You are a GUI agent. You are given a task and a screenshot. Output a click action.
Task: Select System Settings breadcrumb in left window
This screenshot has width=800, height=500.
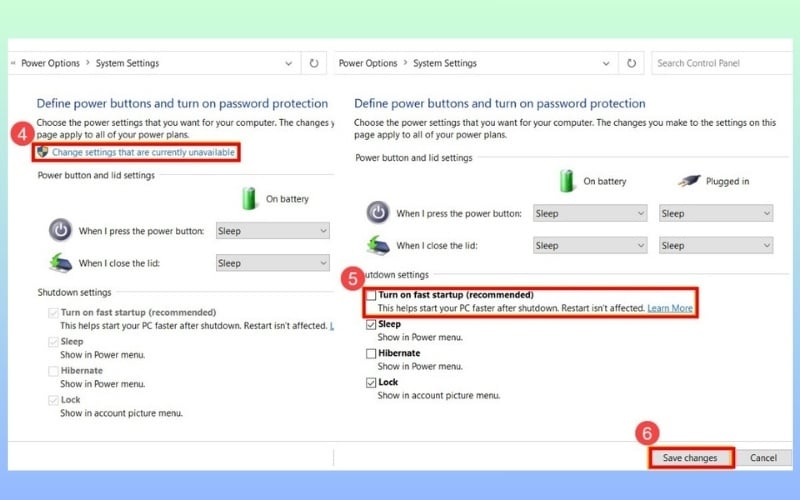(127, 63)
